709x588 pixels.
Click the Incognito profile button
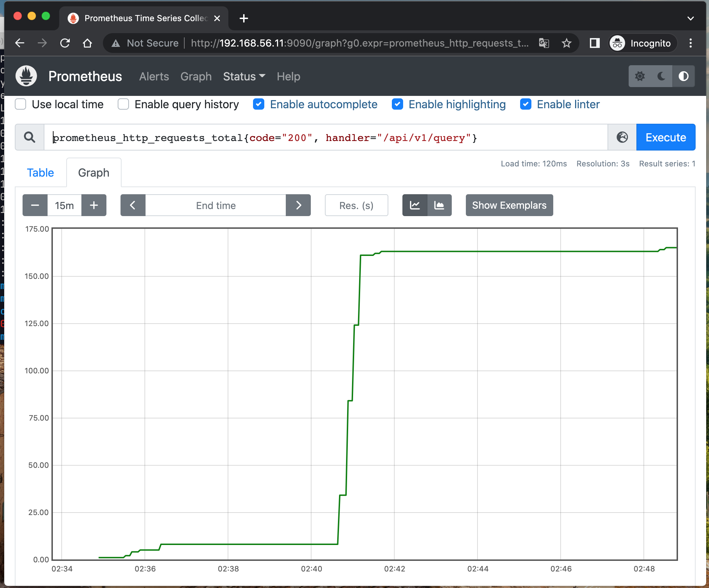pyautogui.click(x=643, y=43)
